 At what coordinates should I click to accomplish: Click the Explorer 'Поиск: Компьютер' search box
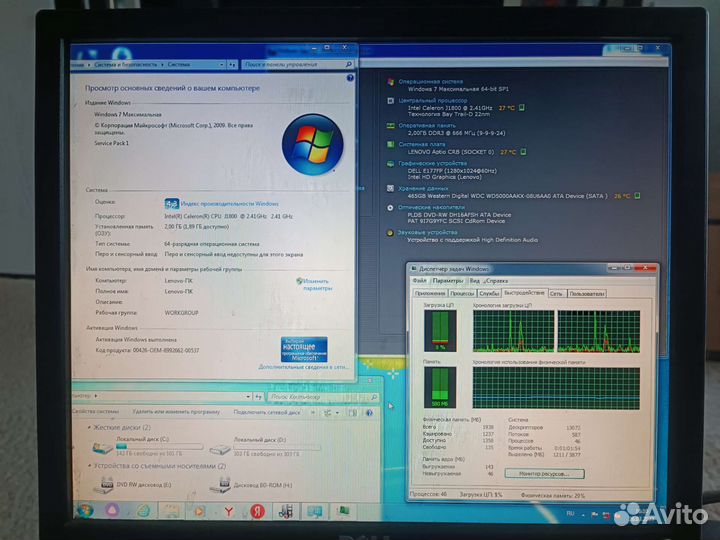323,397
